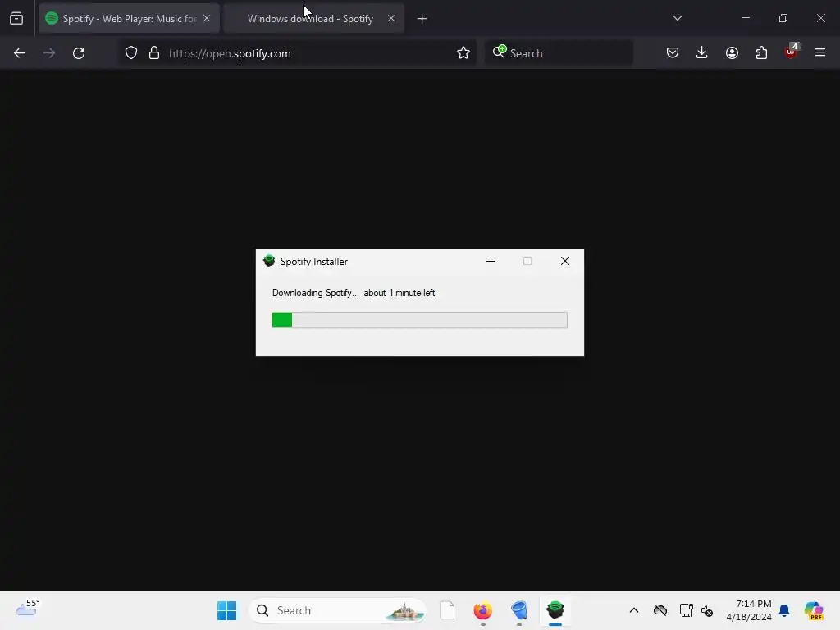Go back to the previous page
The width and height of the screenshot is (840, 630).
coord(20,53)
